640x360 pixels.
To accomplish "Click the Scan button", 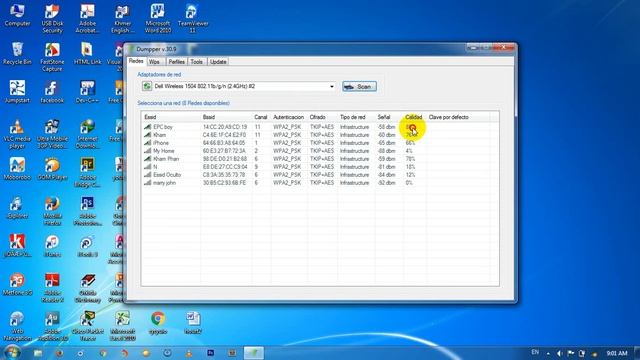I will coord(359,87).
